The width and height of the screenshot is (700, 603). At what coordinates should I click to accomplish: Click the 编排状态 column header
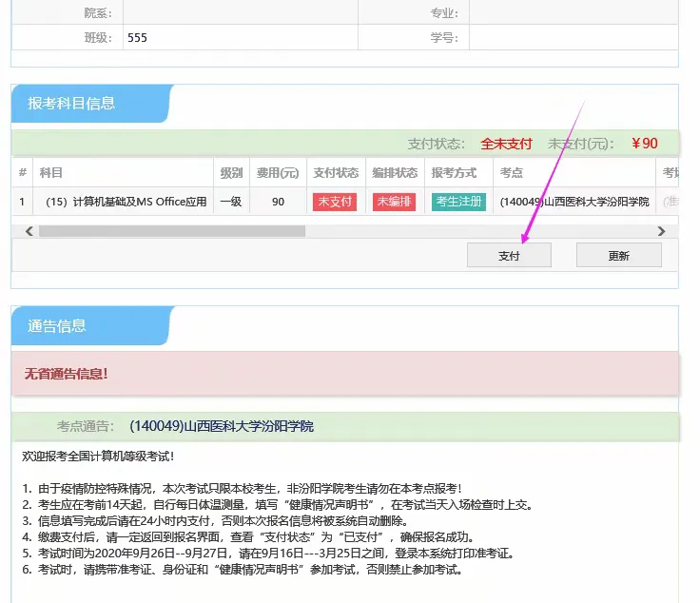(395, 173)
